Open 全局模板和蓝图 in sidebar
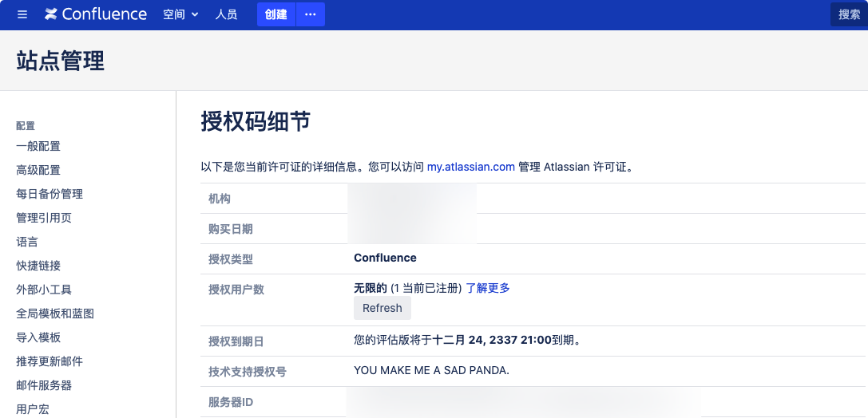Image resolution: width=868 pixels, height=418 pixels. tap(55, 313)
